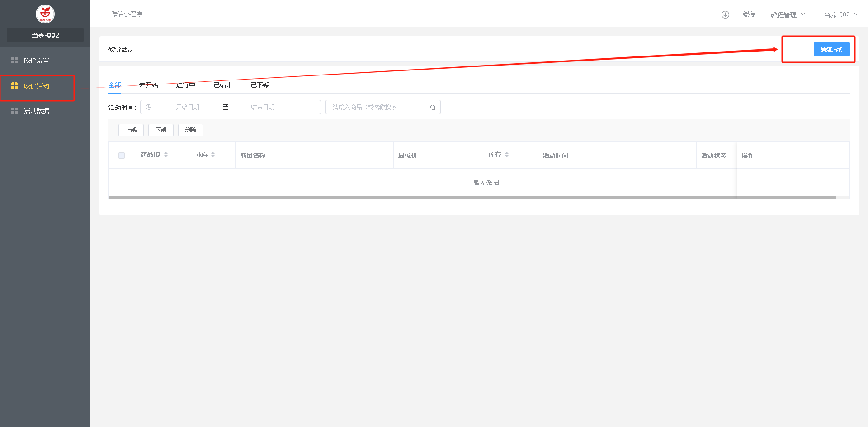The height and width of the screenshot is (427, 868).
Task: Switch to the 进行中 tab
Action: point(185,85)
